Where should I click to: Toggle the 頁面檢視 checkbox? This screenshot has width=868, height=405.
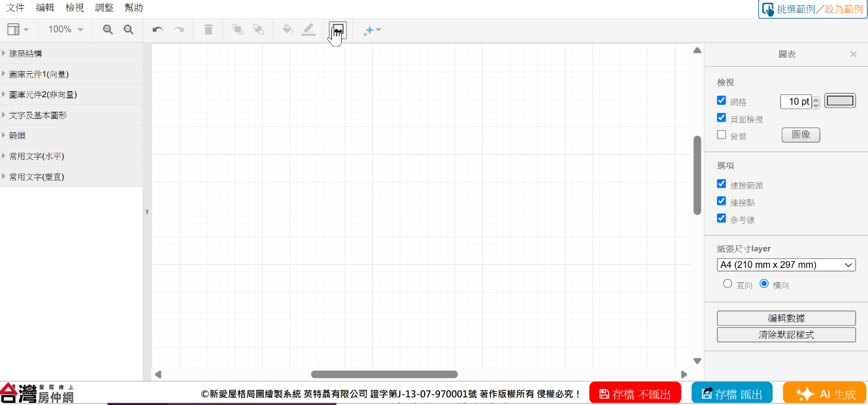tap(722, 118)
